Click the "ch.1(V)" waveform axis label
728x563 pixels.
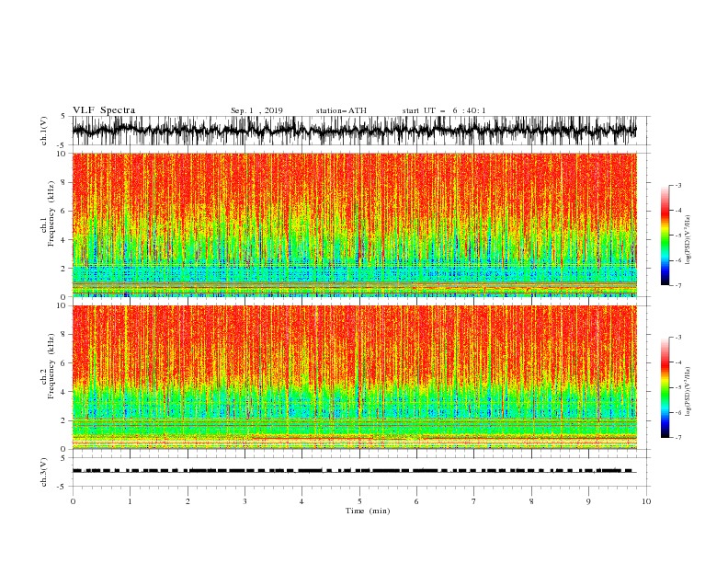click(x=44, y=131)
